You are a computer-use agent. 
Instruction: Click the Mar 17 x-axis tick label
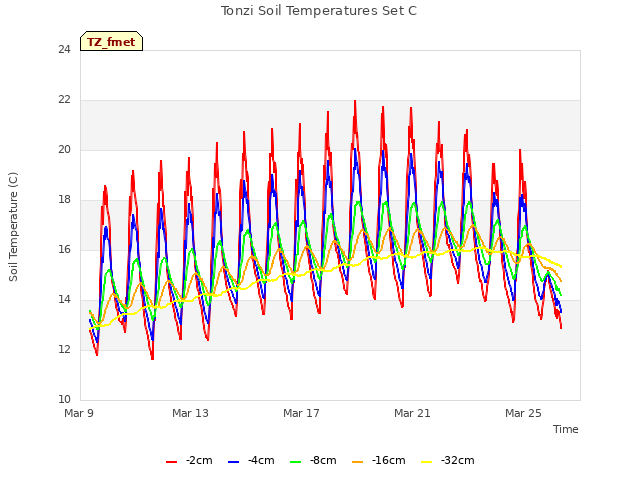pyautogui.click(x=301, y=413)
